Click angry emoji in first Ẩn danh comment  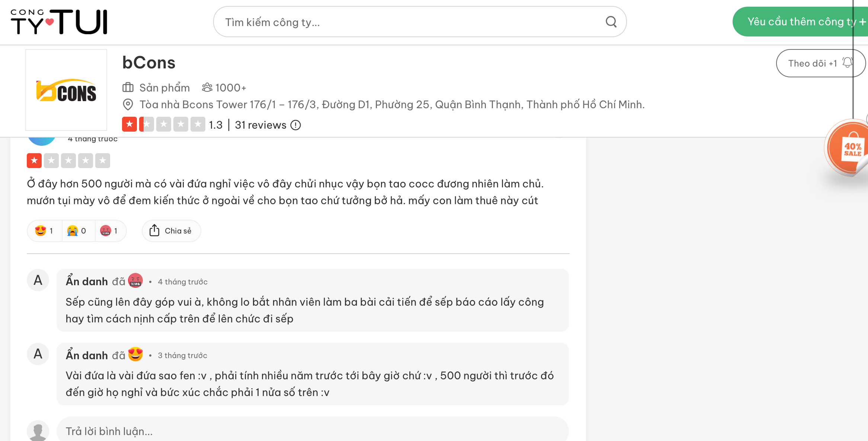[x=135, y=281]
